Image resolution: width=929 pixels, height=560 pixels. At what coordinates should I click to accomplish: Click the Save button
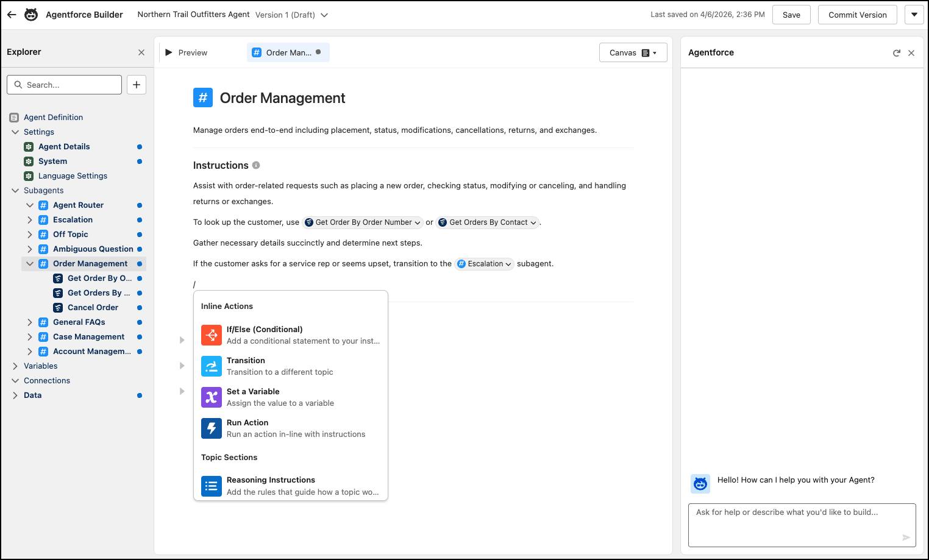point(791,15)
